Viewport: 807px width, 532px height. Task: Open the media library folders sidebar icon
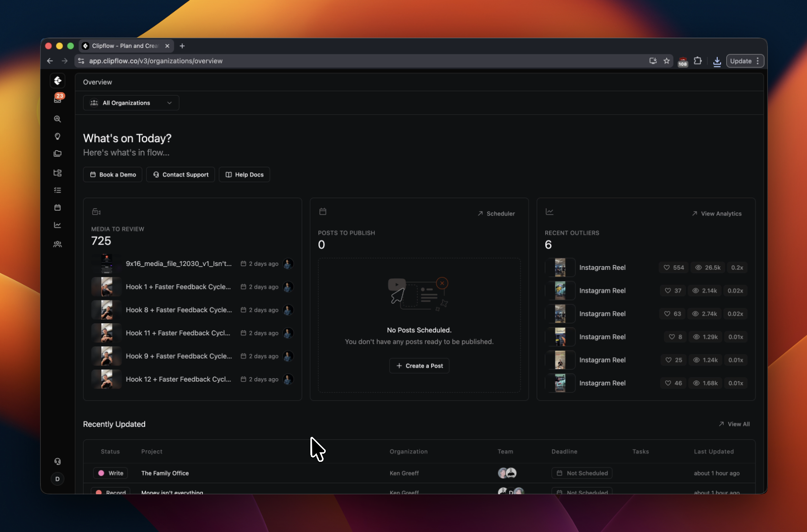coord(57,154)
